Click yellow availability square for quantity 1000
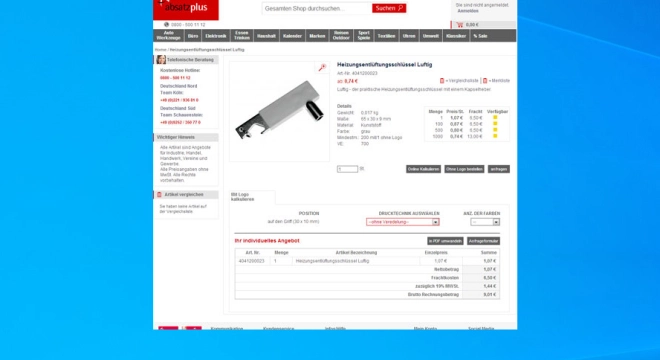Viewport: 660px width, 360px height. click(x=495, y=136)
